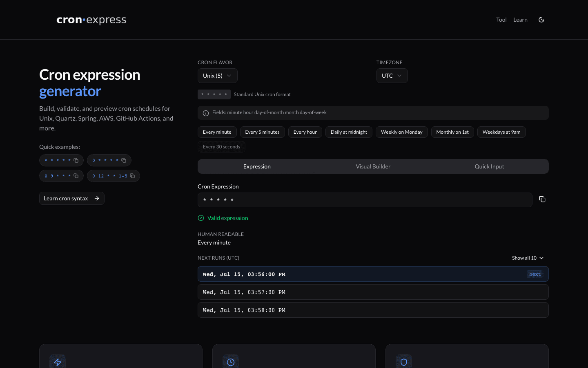Click the 'TIMEZONE' label

390,63
